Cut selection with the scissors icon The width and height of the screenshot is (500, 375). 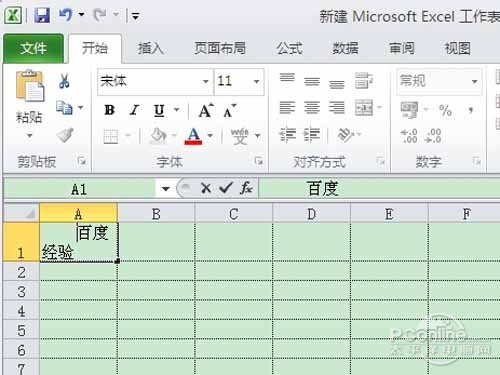64,81
